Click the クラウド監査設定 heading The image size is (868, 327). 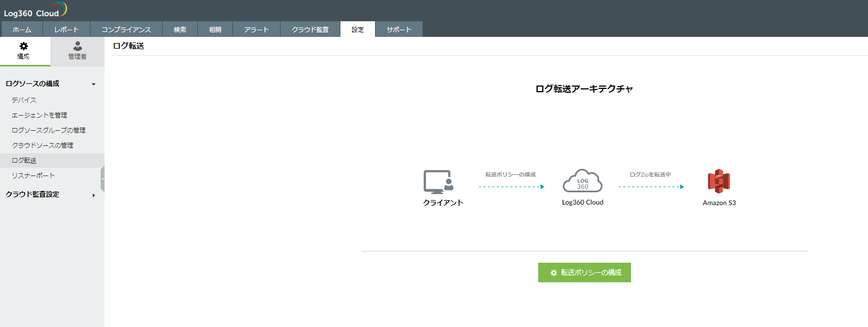tap(32, 195)
